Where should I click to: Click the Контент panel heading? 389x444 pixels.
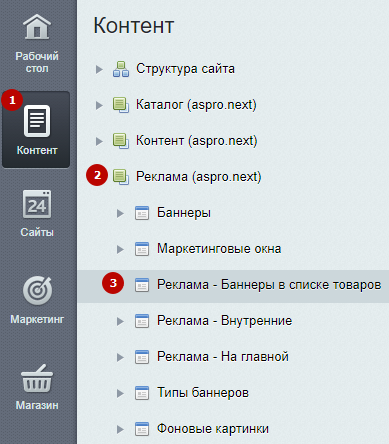pos(134,25)
